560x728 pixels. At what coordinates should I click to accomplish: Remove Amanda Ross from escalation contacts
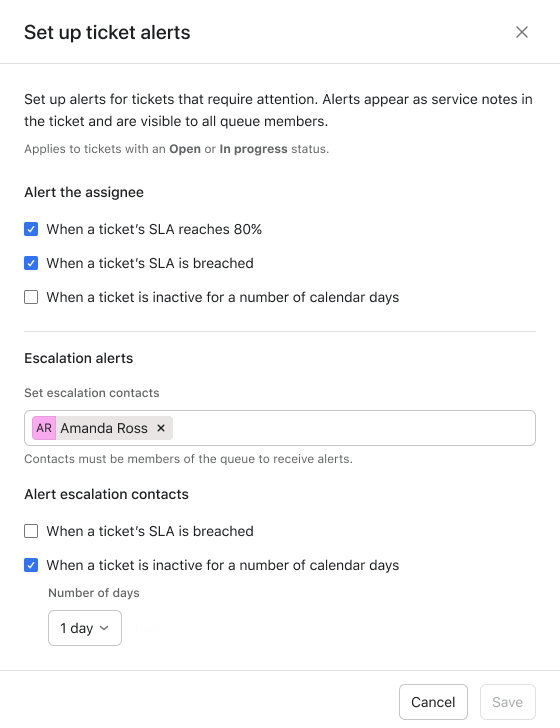pos(161,428)
